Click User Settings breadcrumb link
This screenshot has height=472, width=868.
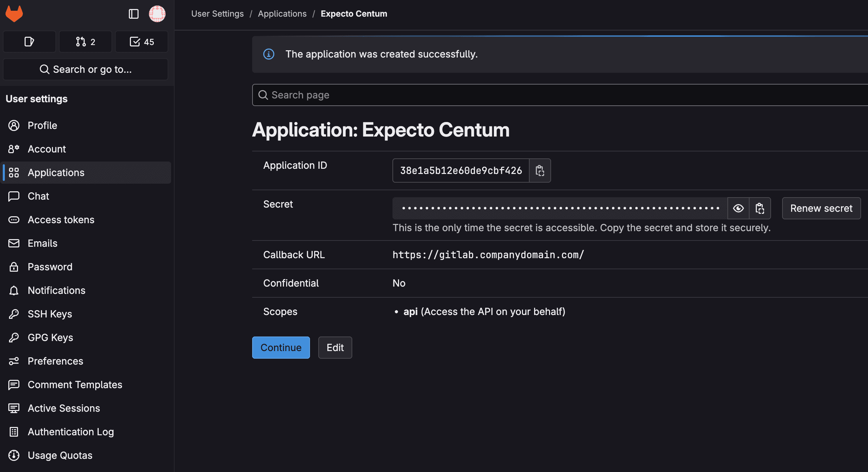[218, 14]
